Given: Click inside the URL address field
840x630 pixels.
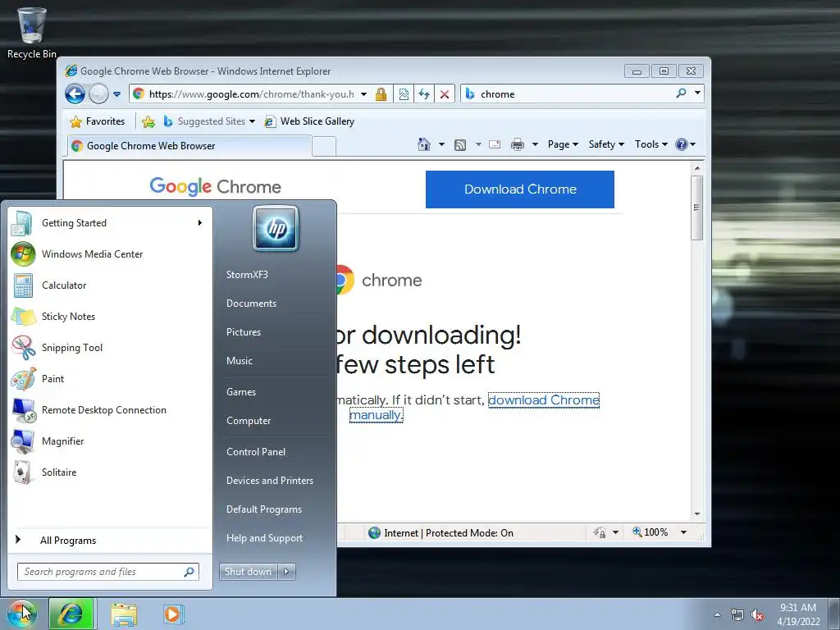Looking at the screenshot, I should tap(251, 94).
